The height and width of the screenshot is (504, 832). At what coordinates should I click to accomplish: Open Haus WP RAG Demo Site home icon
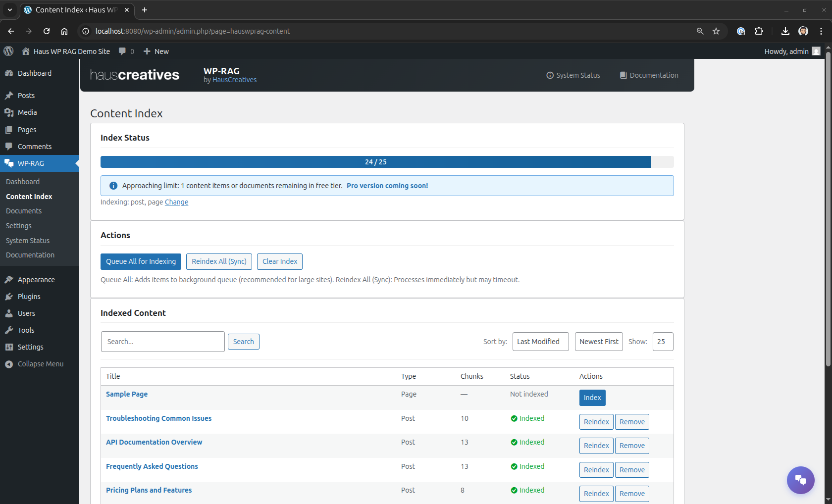coord(26,51)
